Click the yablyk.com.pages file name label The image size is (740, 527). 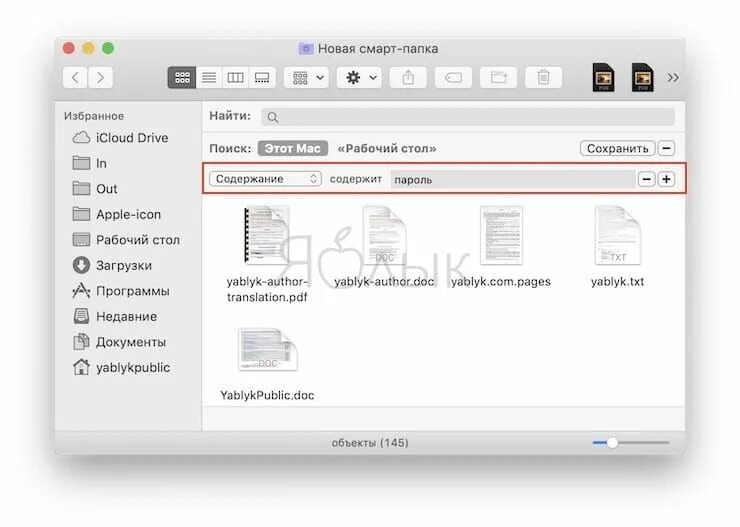coord(501,282)
